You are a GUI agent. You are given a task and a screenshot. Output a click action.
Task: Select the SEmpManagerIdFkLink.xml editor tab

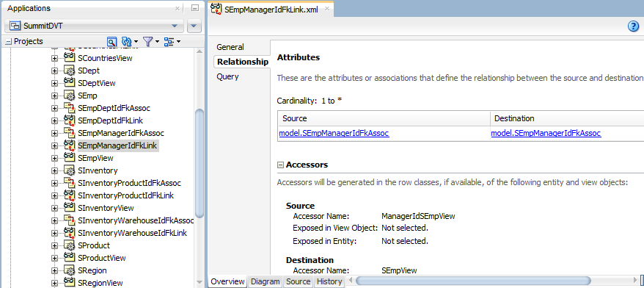point(270,9)
